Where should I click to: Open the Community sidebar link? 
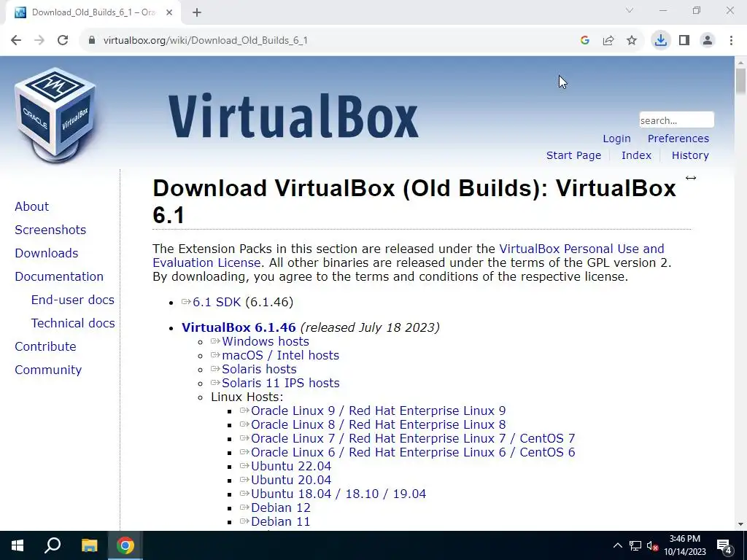coord(48,370)
